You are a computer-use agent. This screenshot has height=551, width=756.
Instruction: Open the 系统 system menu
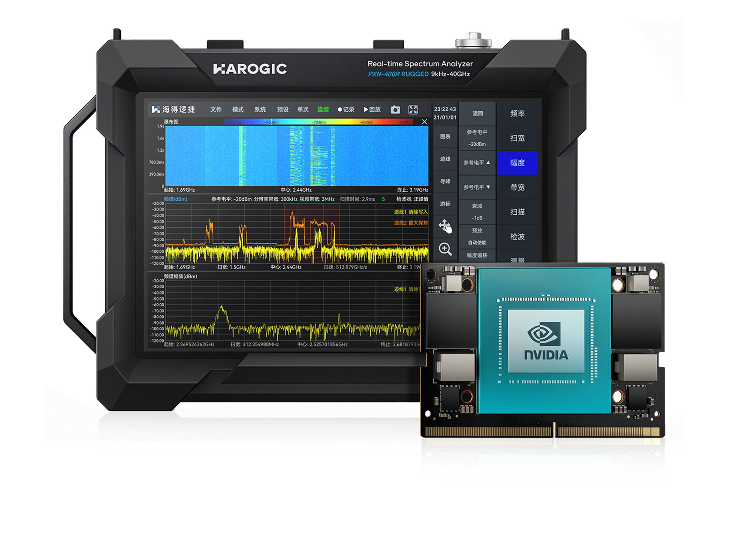pyautogui.click(x=260, y=110)
